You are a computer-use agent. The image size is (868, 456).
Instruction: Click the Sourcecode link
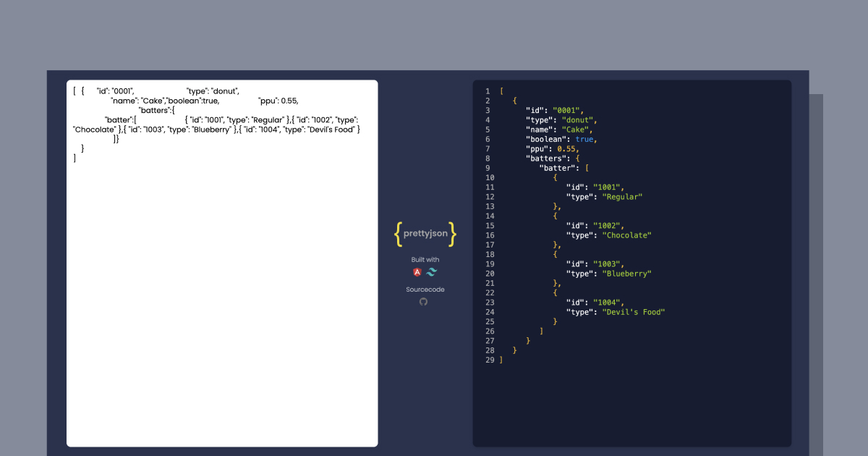click(x=424, y=288)
